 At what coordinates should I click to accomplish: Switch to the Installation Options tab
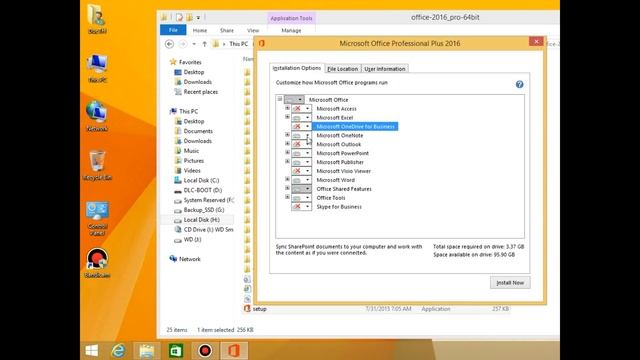(x=297, y=68)
